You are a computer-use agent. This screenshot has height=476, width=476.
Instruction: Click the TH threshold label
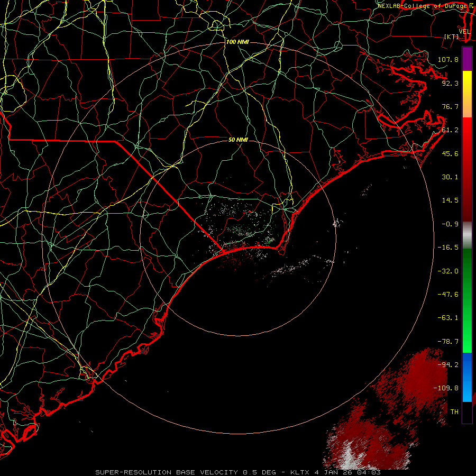click(x=454, y=412)
